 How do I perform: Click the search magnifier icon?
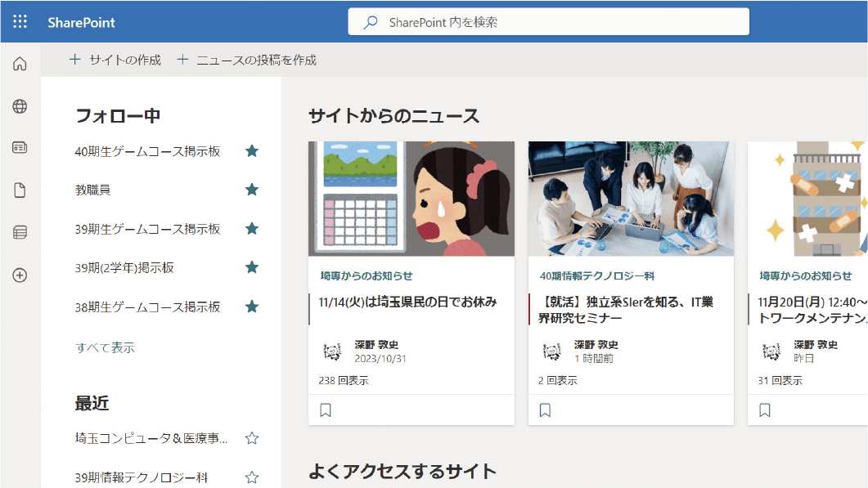pyautogui.click(x=371, y=22)
